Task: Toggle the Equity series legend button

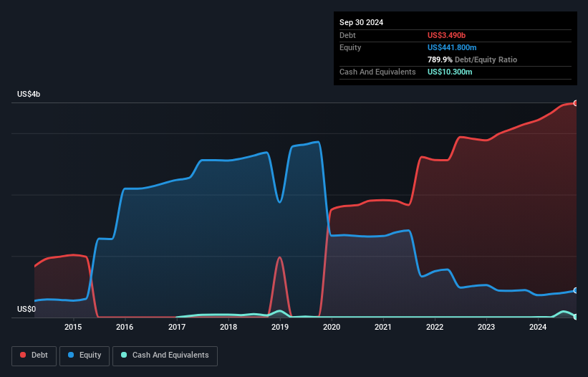Action: (85, 355)
